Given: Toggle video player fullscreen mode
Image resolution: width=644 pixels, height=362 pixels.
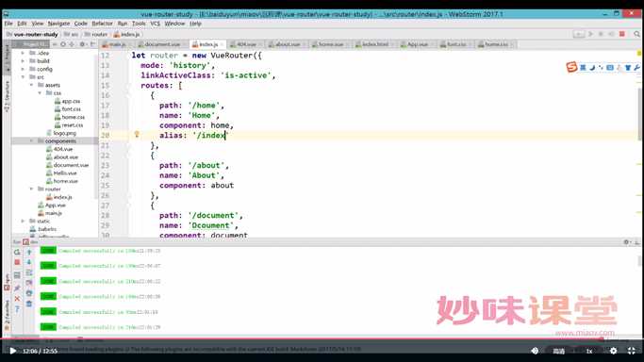Looking at the screenshot, I should pos(631,351).
